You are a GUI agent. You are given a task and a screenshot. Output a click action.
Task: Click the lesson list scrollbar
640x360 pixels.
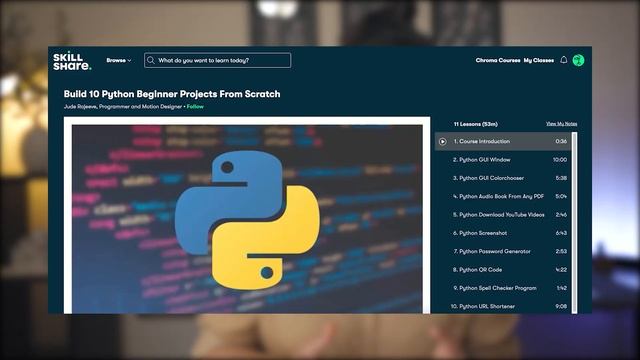coord(575,223)
